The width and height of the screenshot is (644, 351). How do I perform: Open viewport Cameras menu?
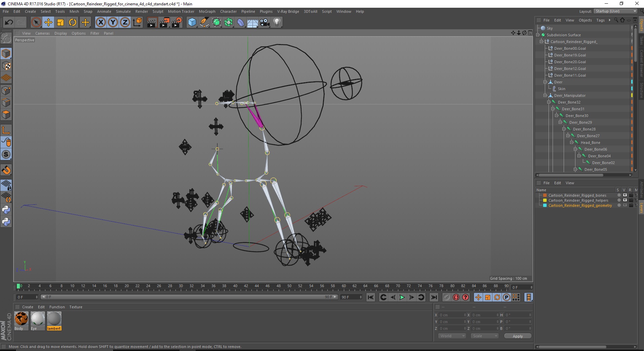(x=42, y=33)
